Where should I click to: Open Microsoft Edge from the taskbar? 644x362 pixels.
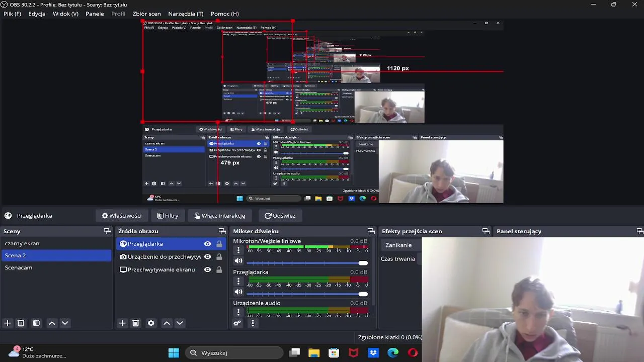(x=393, y=353)
